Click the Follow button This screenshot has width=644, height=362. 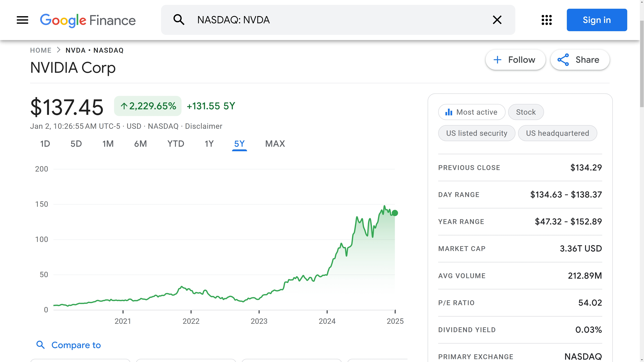click(x=516, y=60)
